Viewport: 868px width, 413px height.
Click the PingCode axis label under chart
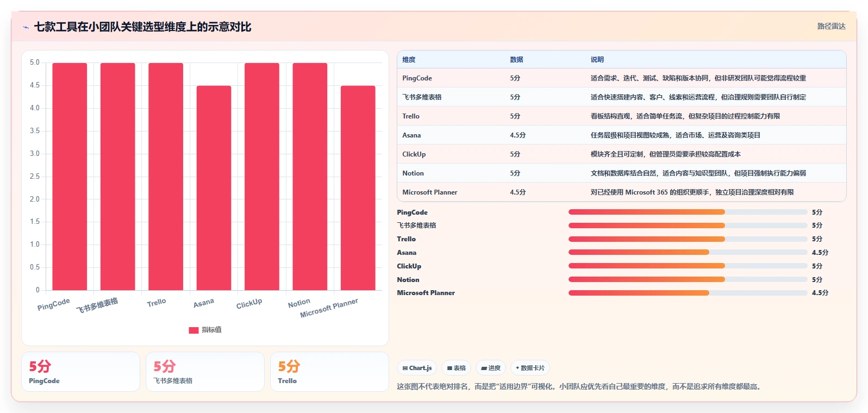[54, 304]
